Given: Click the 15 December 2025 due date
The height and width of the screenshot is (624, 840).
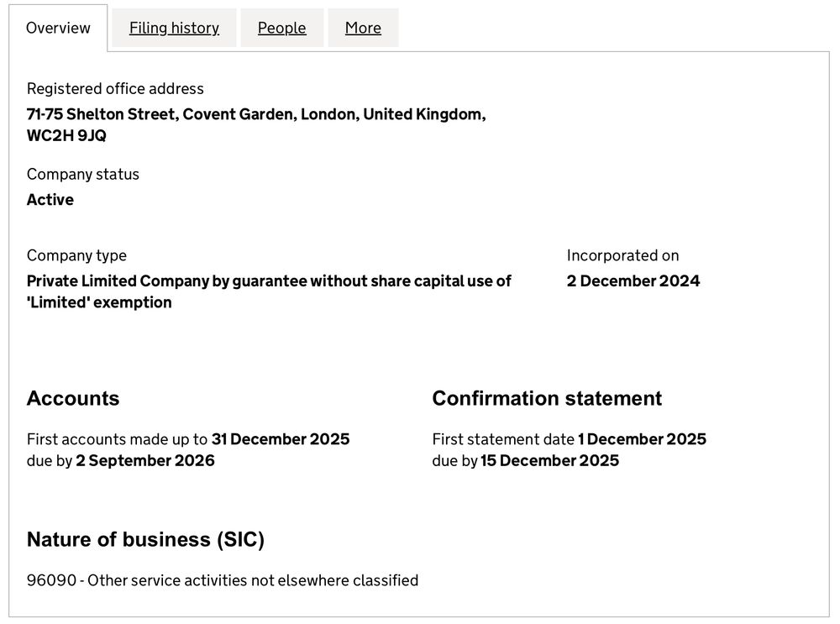Looking at the screenshot, I should [x=549, y=460].
